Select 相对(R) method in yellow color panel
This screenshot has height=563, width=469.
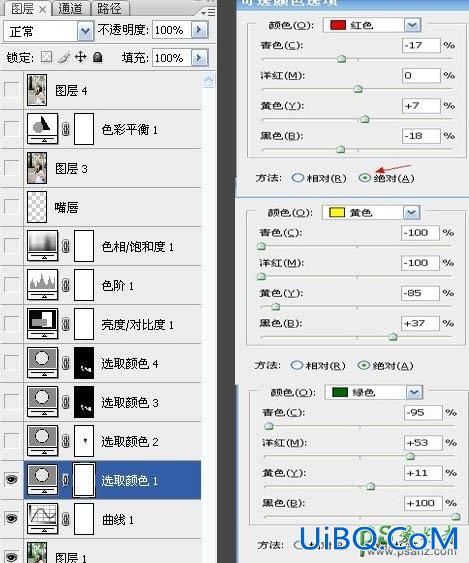[x=297, y=365]
